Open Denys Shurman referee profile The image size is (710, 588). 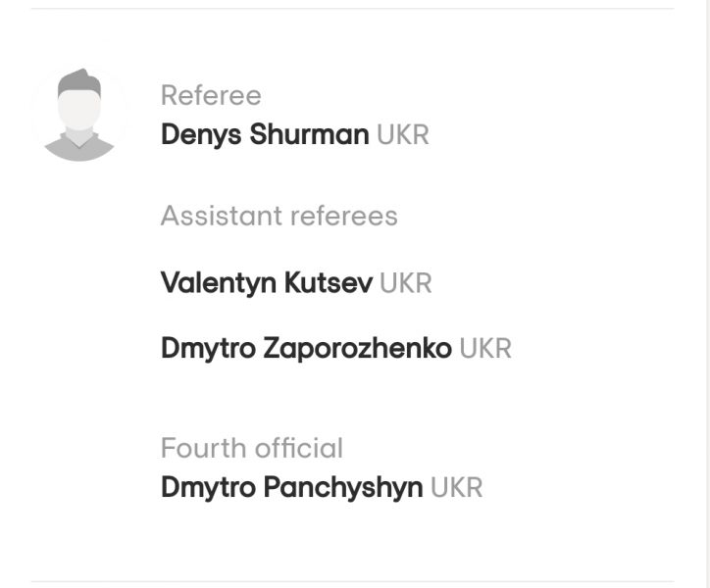[x=265, y=135]
